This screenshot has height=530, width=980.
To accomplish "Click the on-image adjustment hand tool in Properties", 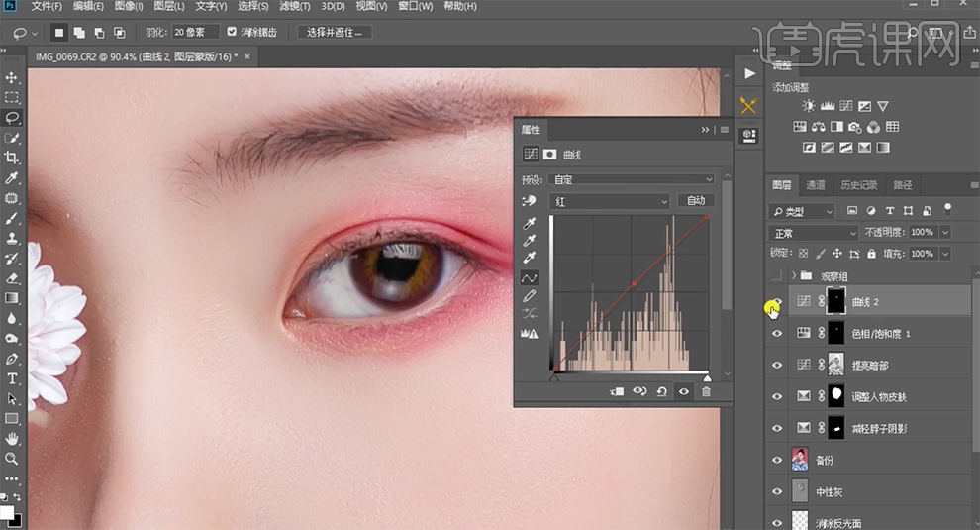I will click(x=529, y=201).
